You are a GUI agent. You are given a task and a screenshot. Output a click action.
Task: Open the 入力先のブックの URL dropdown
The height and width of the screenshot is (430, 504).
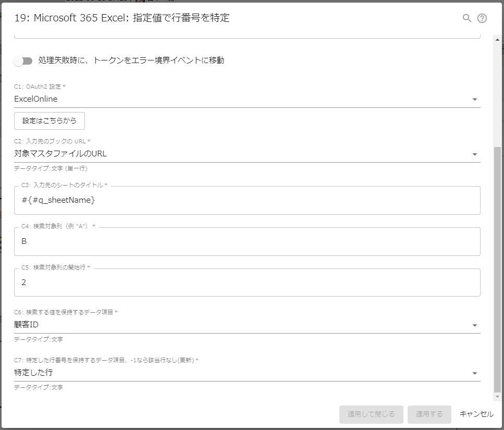(x=474, y=153)
